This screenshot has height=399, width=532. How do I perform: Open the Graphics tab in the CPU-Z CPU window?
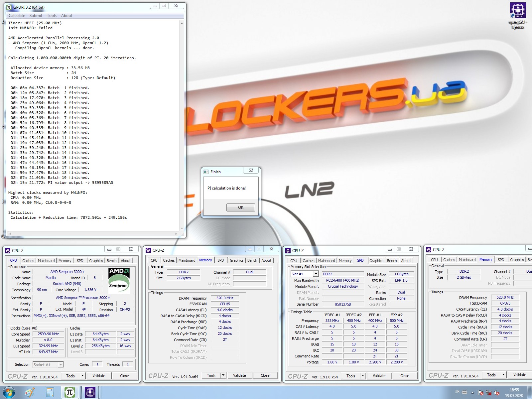(96, 261)
